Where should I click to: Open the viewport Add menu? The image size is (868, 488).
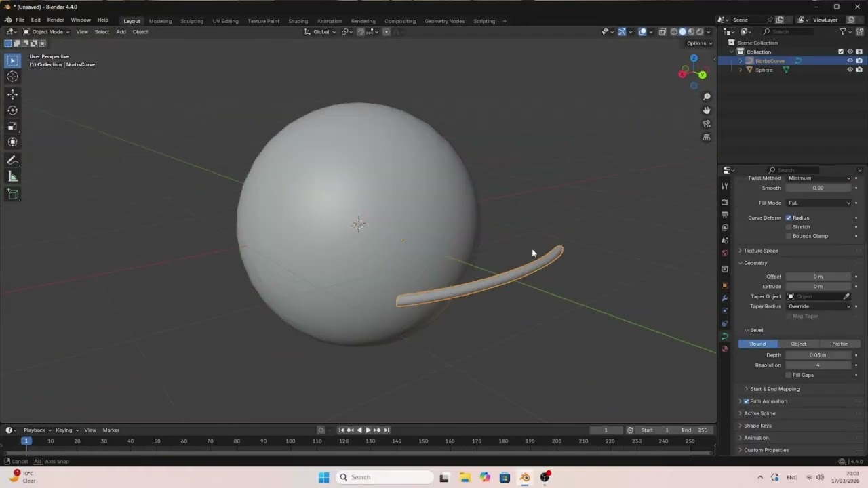click(x=121, y=32)
